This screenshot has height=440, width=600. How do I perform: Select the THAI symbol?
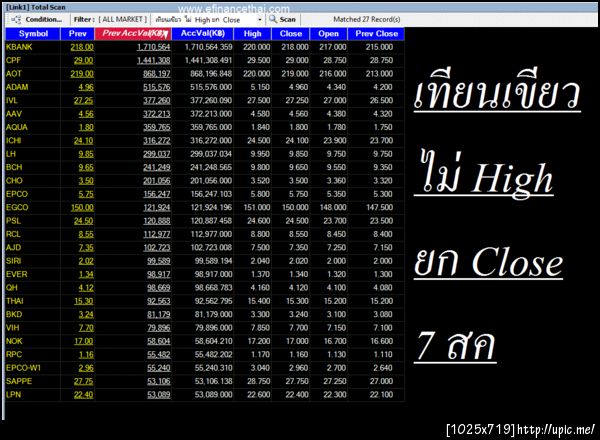15,301
